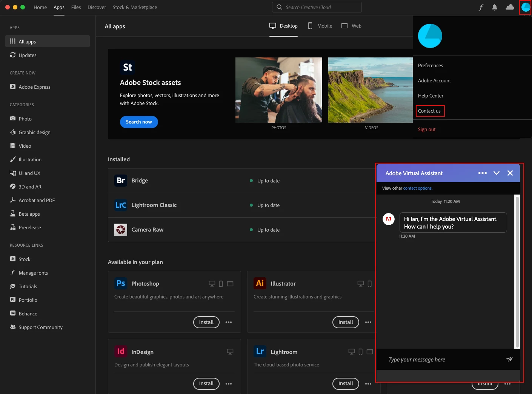The image size is (532, 394).
Task: Open InDesign more options ellipsis
Action: tap(229, 384)
